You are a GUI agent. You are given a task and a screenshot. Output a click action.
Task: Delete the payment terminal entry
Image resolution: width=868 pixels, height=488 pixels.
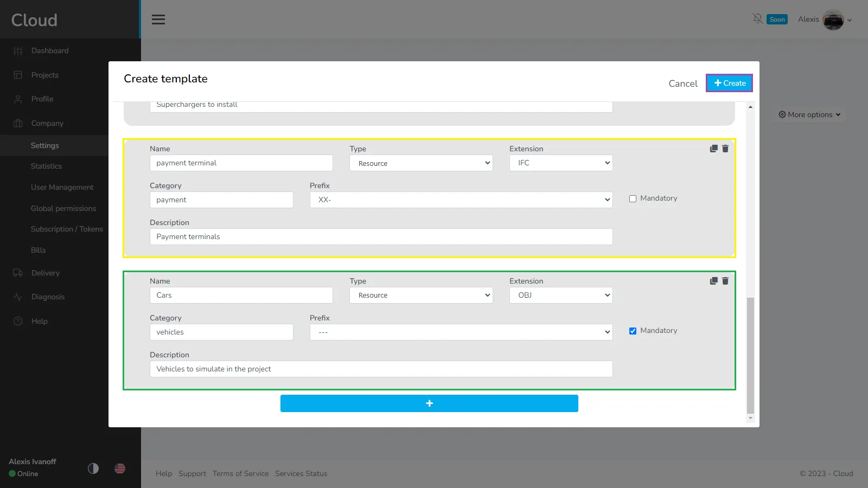pos(725,149)
